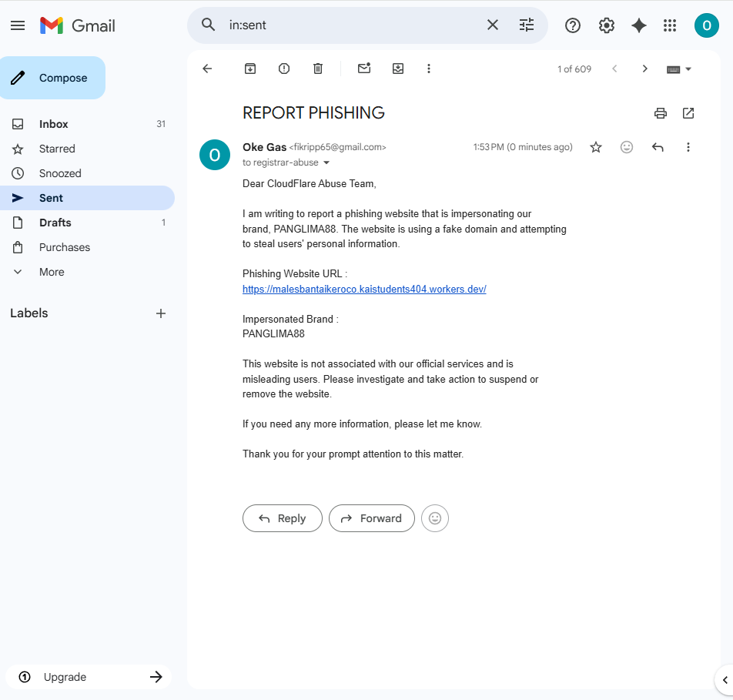Go to the older email arrow

644,69
